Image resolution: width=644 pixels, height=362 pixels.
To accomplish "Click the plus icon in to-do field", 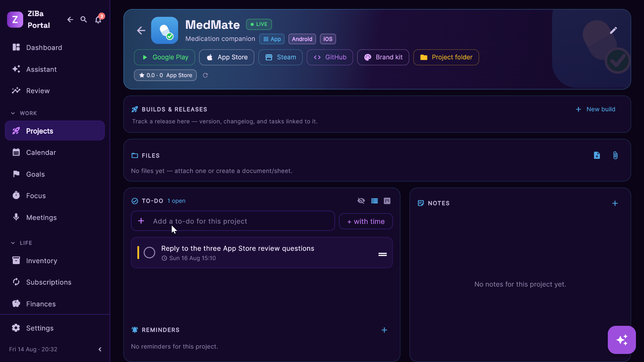I will [x=141, y=221].
